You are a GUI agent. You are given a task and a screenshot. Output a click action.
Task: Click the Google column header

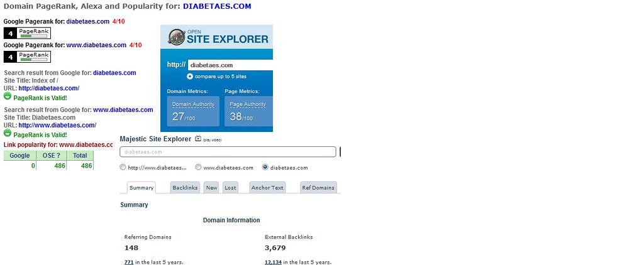click(x=19, y=156)
